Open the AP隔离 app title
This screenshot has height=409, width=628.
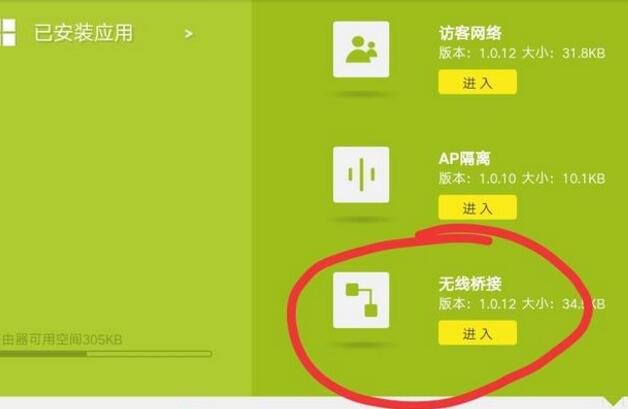coord(465,159)
